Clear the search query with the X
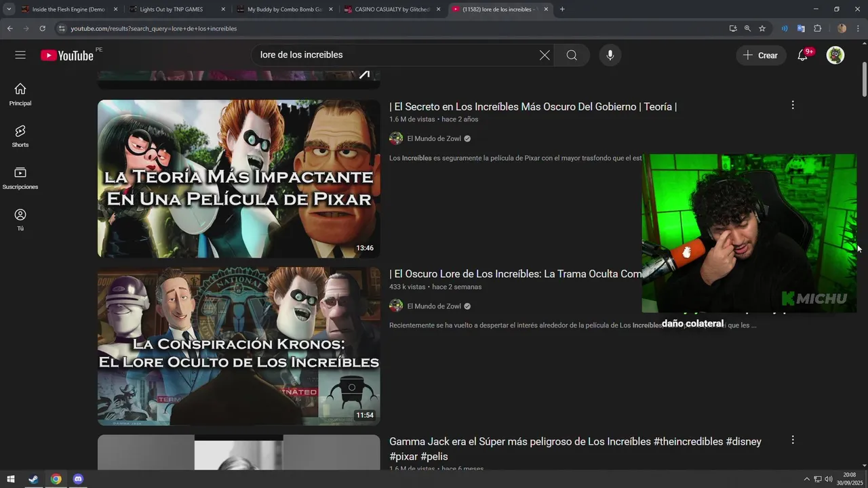Screen dimensions: 868x488 pyautogui.click(x=545, y=55)
